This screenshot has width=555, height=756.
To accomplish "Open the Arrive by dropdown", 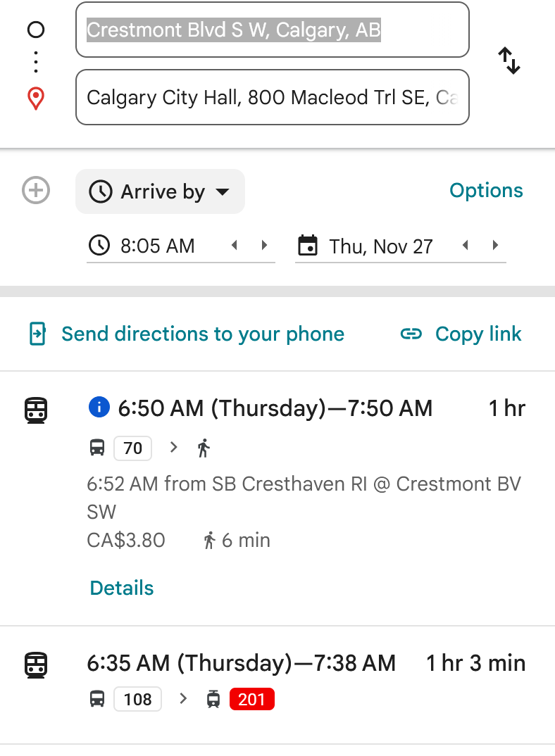I will [x=161, y=191].
